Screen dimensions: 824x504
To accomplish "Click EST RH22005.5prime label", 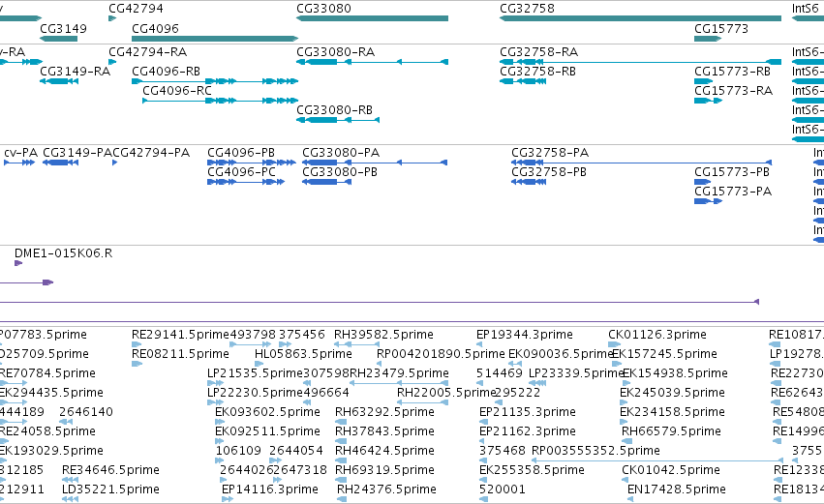I will 446,393.
